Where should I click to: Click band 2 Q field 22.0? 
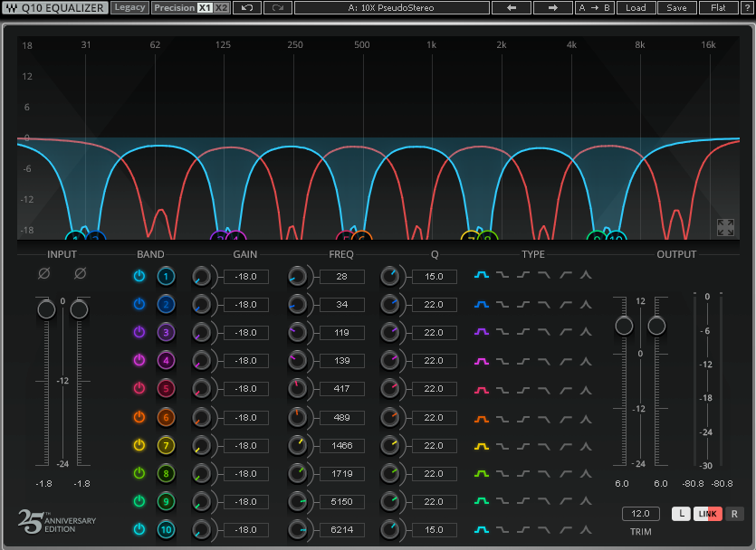pyautogui.click(x=434, y=304)
